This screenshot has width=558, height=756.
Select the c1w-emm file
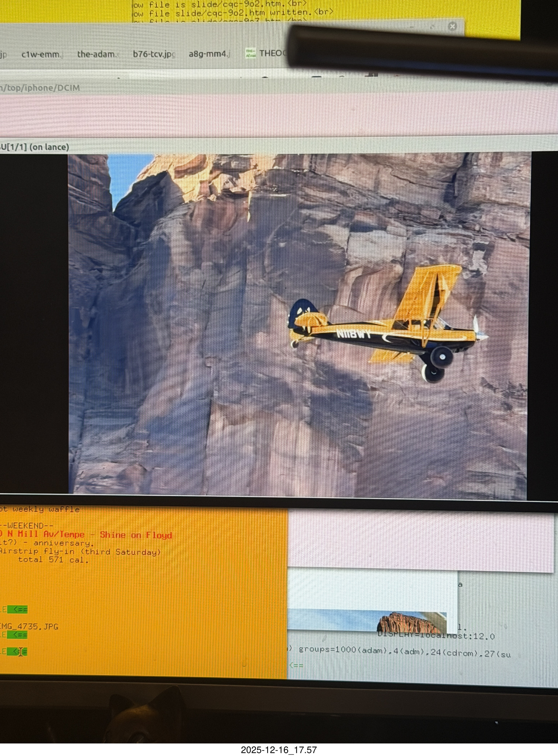tap(42, 54)
